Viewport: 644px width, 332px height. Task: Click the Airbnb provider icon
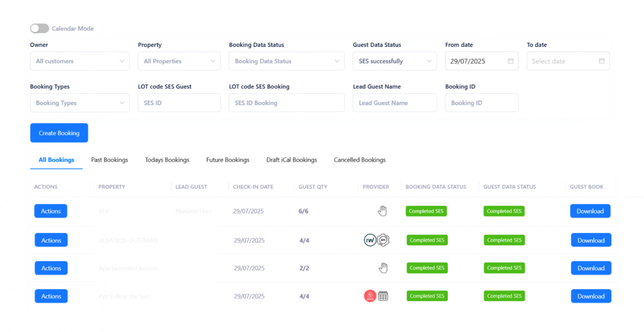point(370,296)
